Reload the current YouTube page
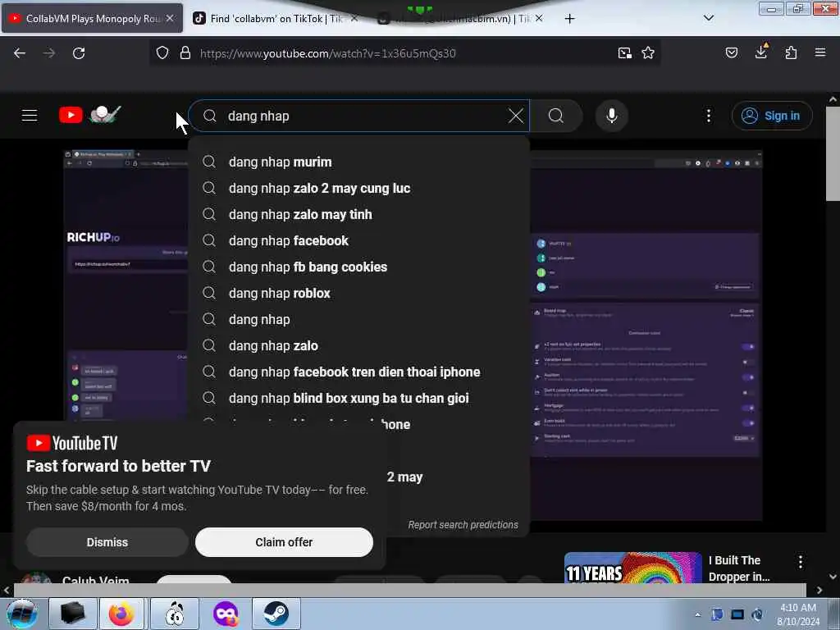This screenshot has height=630, width=840. 79,53
